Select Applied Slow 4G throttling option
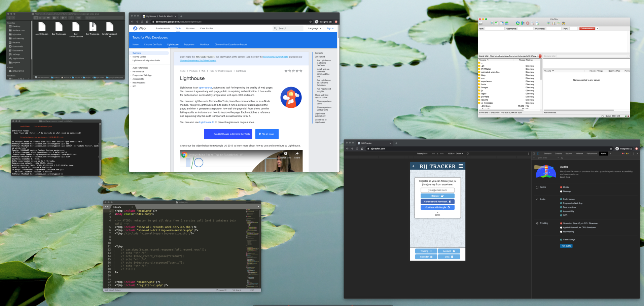Screen dimensions: 644x306 pos(561,228)
